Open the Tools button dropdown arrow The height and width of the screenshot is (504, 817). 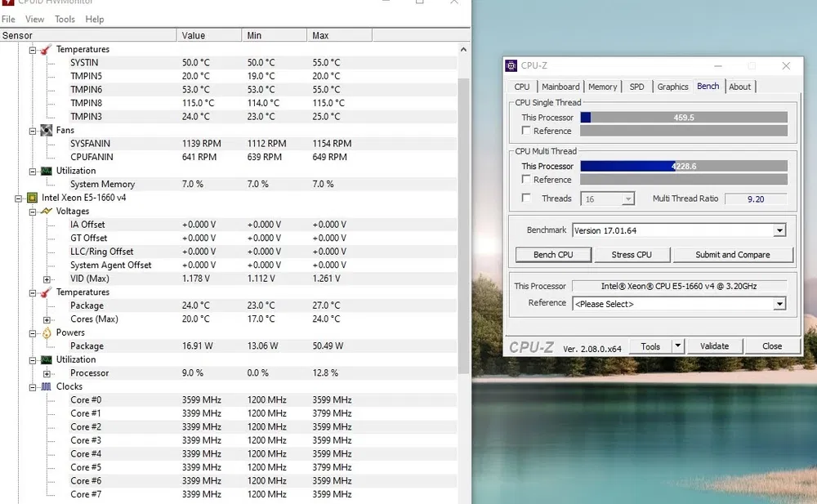[677, 346]
